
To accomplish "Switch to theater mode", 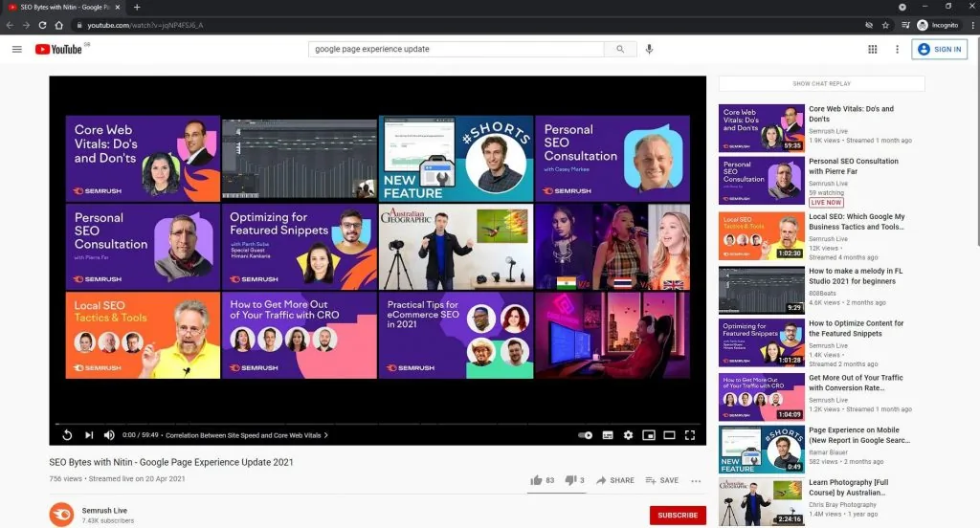I will click(669, 435).
